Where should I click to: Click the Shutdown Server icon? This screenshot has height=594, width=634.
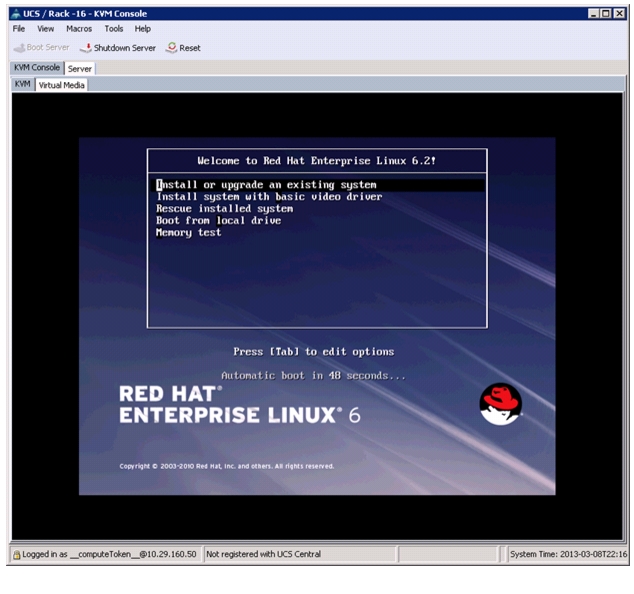click(x=86, y=48)
